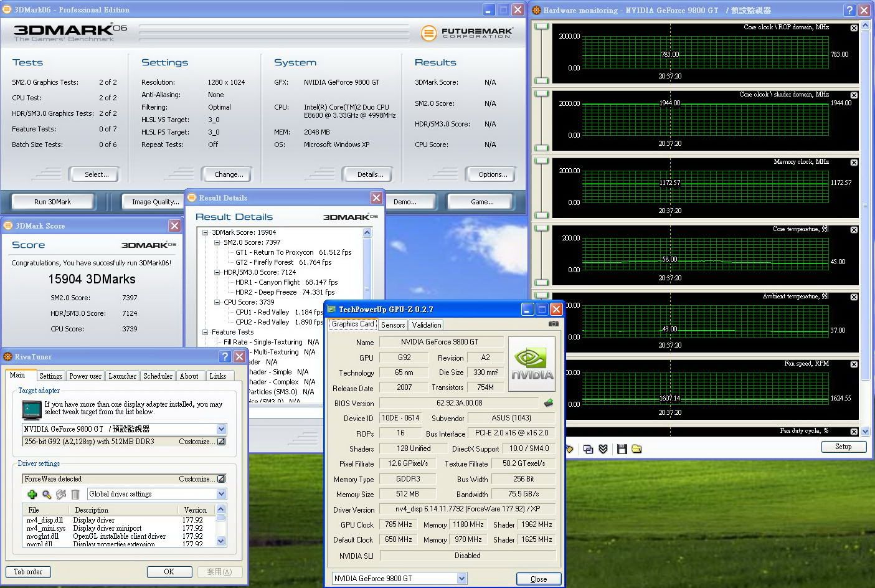Image resolution: width=875 pixels, height=588 pixels.
Task: Click the Setup button in Hardware monitoring
Action: tap(843, 447)
